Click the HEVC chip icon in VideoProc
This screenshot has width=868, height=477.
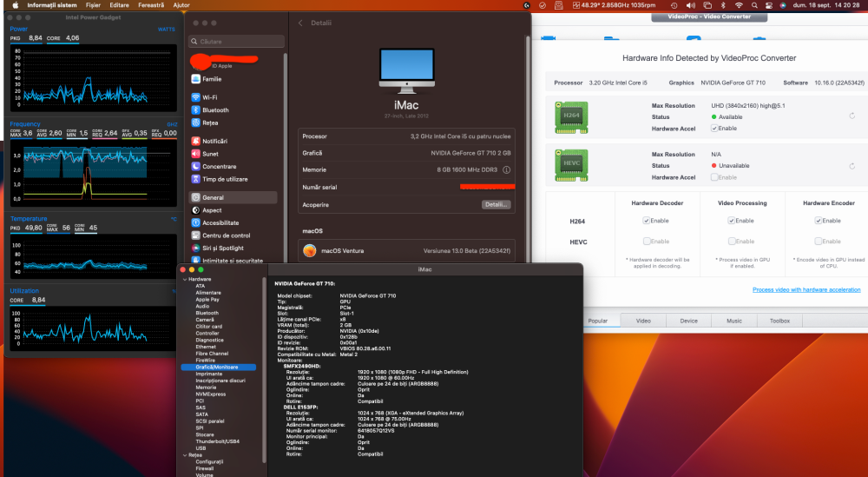pos(571,164)
